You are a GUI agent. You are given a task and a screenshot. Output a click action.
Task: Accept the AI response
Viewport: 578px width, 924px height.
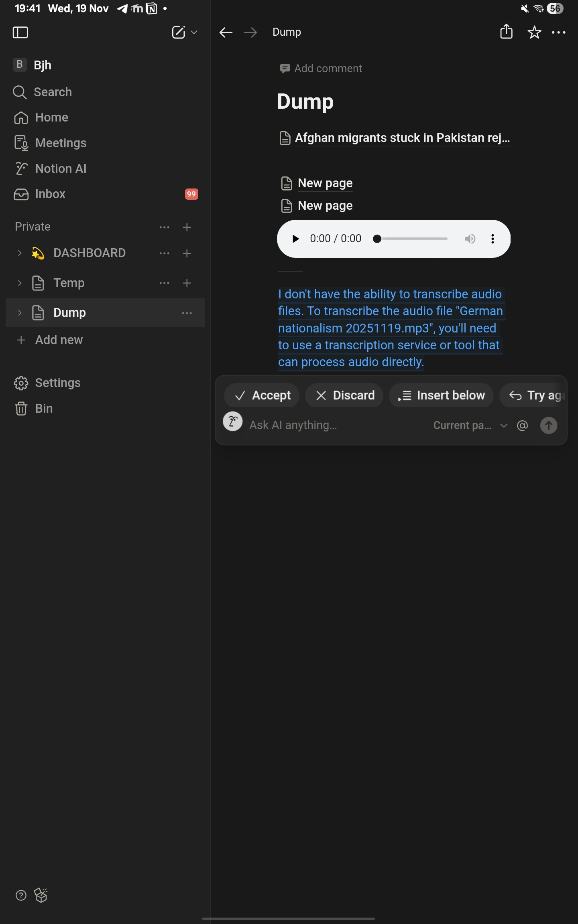262,395
